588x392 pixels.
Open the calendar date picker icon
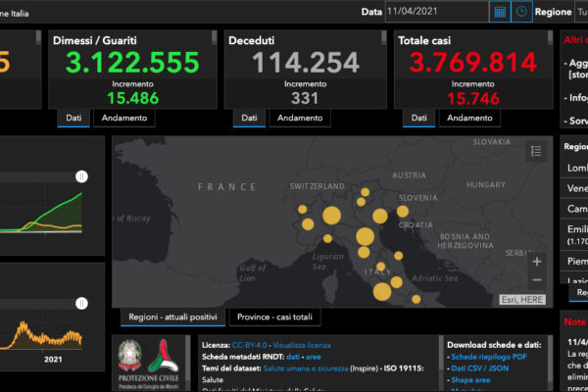(x=499, y=12)
